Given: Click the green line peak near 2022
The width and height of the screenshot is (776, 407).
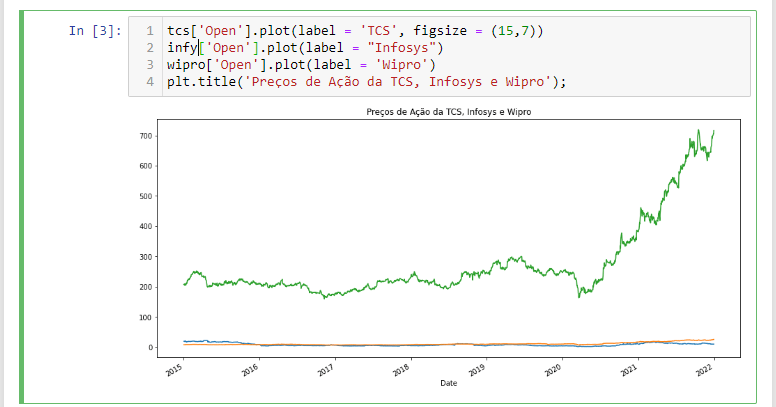Looking at the screenshot, I should (x=713, y=131).
